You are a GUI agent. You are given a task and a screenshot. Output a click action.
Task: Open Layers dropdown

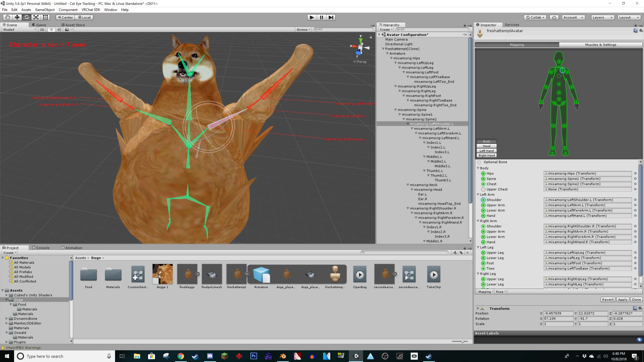tap(602, 17)
